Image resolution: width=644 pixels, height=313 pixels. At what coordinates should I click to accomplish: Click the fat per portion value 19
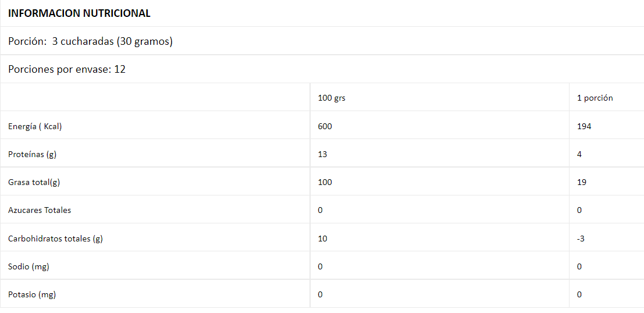pos(582,182)
